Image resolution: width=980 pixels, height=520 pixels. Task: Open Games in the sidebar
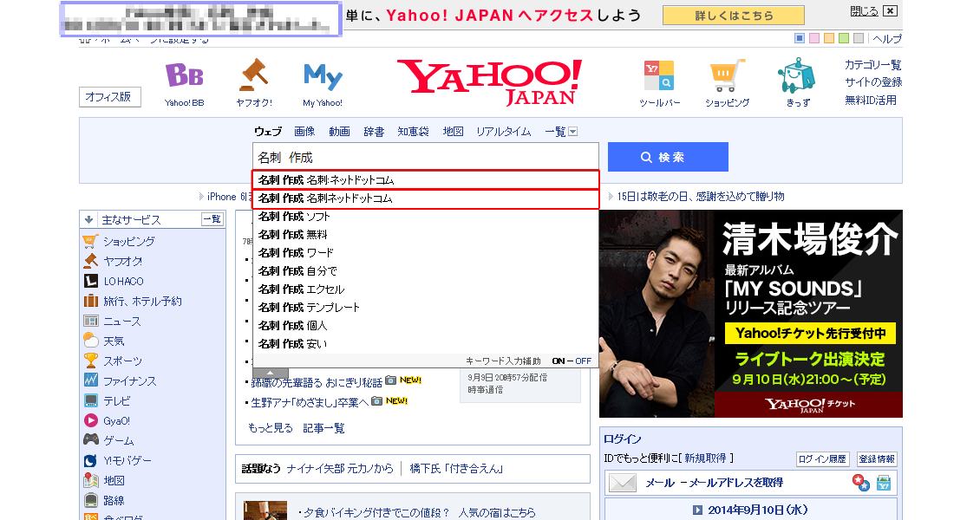(x=118, y=441)
